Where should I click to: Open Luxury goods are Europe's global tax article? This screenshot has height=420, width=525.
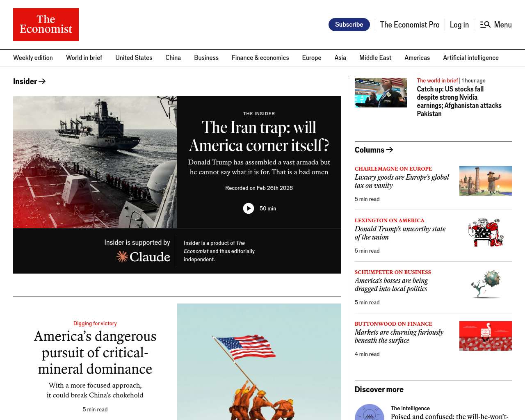pos(402,181)
